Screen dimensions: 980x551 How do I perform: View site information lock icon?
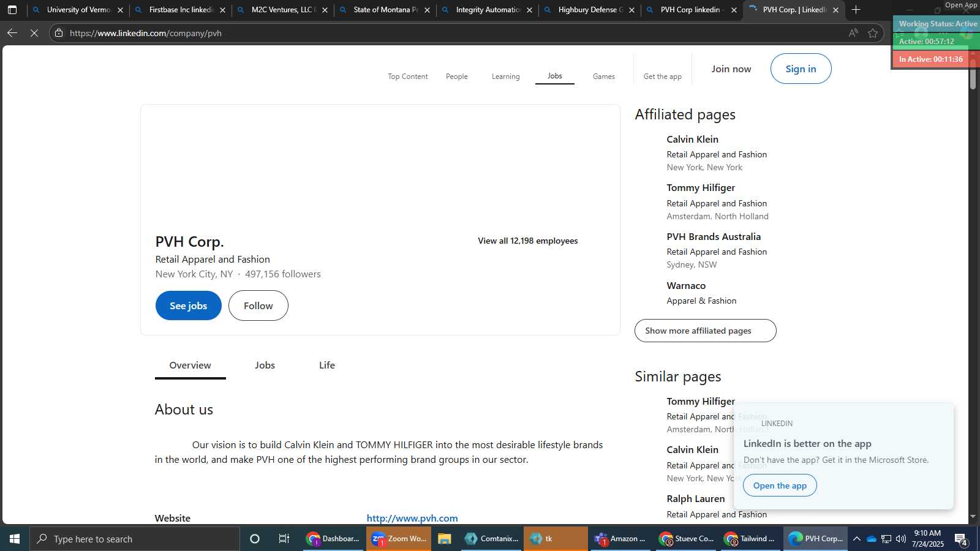point(59,33)
